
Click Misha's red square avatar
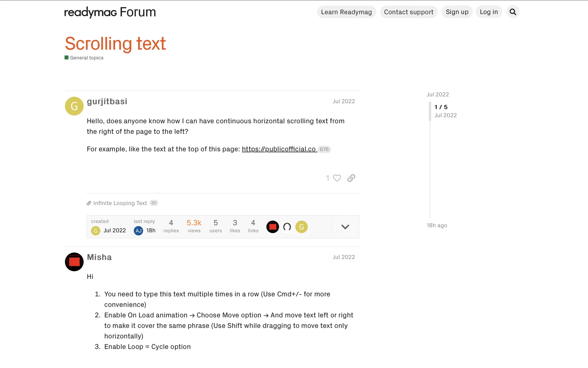click(x=74, y=262)
